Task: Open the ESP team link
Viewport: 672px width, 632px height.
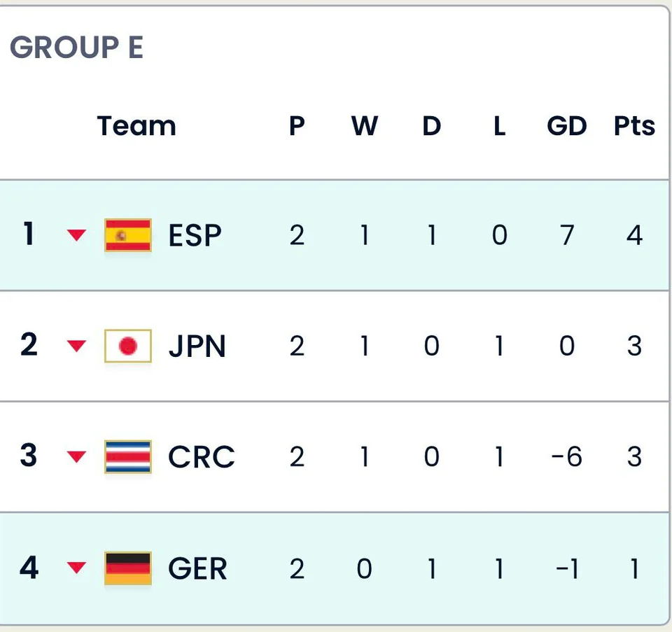Action: (195, 236)
